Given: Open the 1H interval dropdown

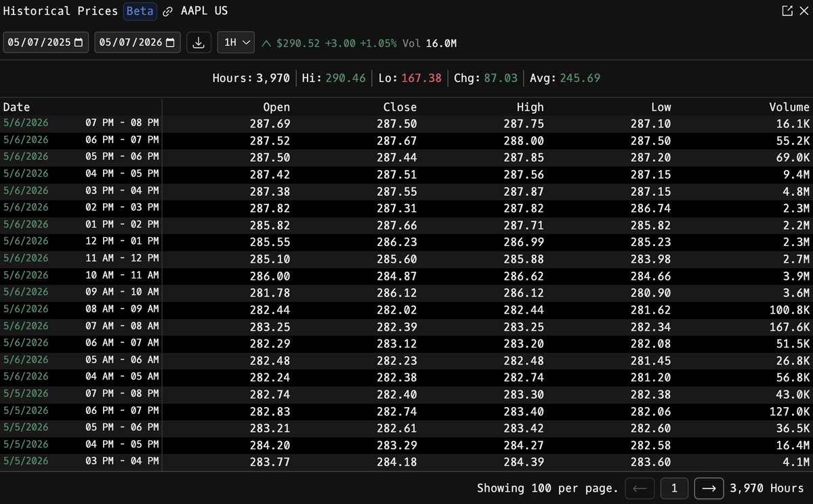Looking at the screenshot, I should tap(236, 43).
